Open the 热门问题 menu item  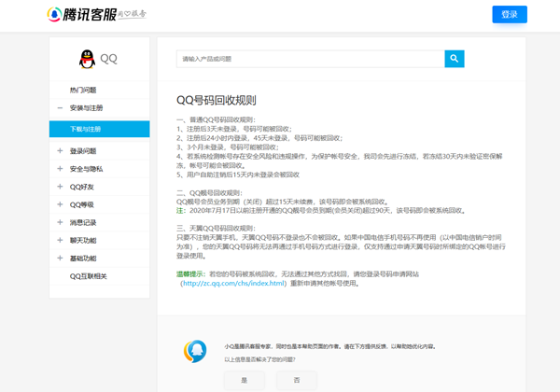point(83,90)
